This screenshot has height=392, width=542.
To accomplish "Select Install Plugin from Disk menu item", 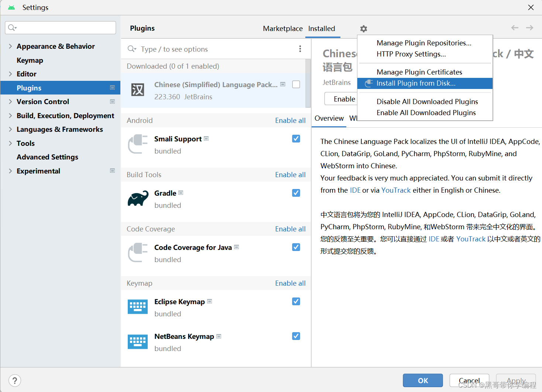I will [x=425, y=83].
